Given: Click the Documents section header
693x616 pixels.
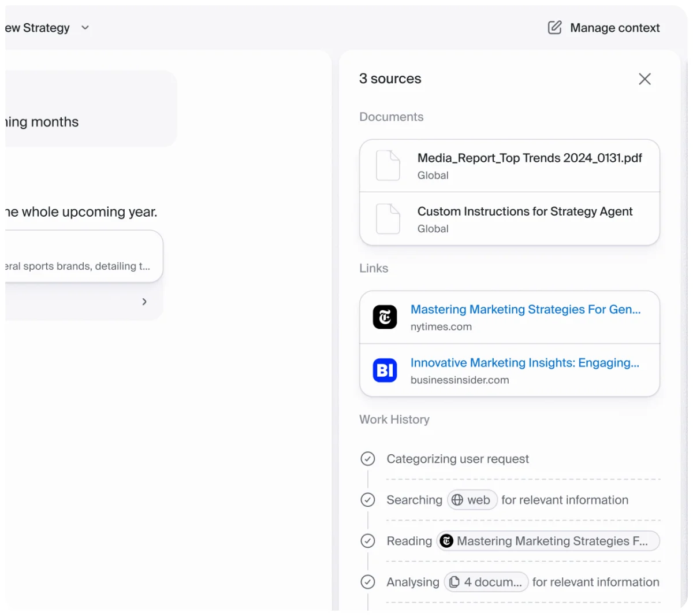Looking at the screenshot, I should click(x=392, y=117).
